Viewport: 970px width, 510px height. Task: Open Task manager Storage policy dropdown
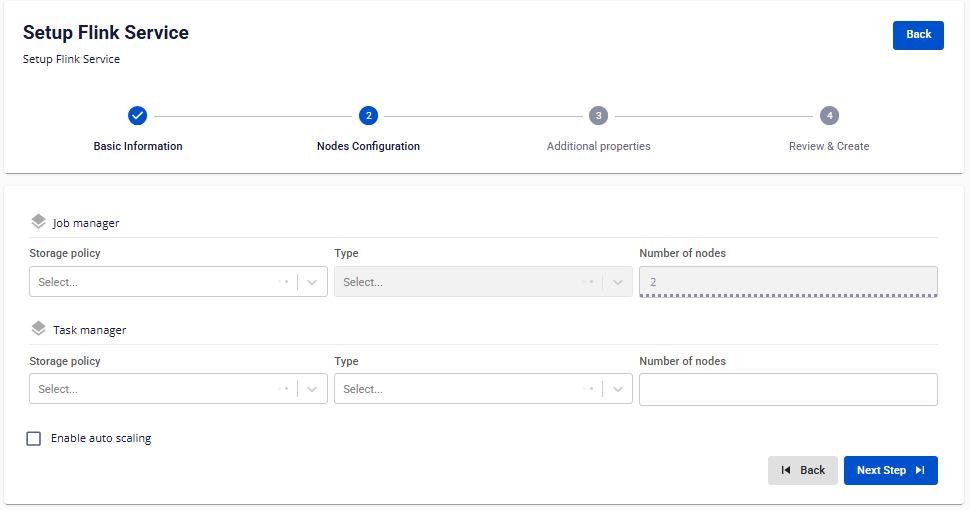(178, 389)
